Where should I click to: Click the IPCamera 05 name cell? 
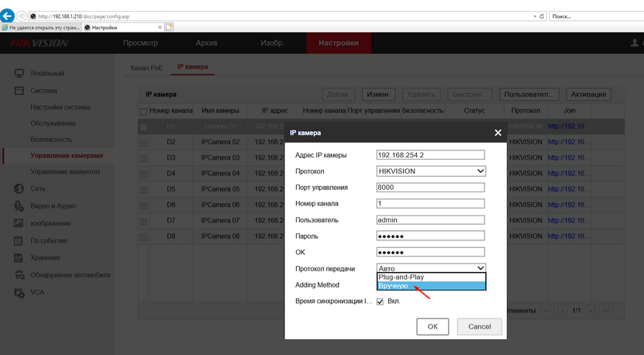coord(220,189)
